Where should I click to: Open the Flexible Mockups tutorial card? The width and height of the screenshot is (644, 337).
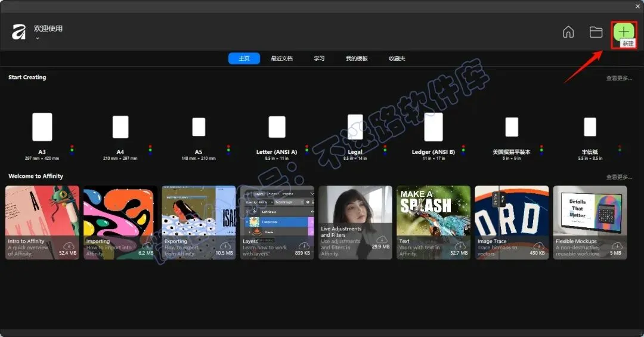(x=590, y=222)
